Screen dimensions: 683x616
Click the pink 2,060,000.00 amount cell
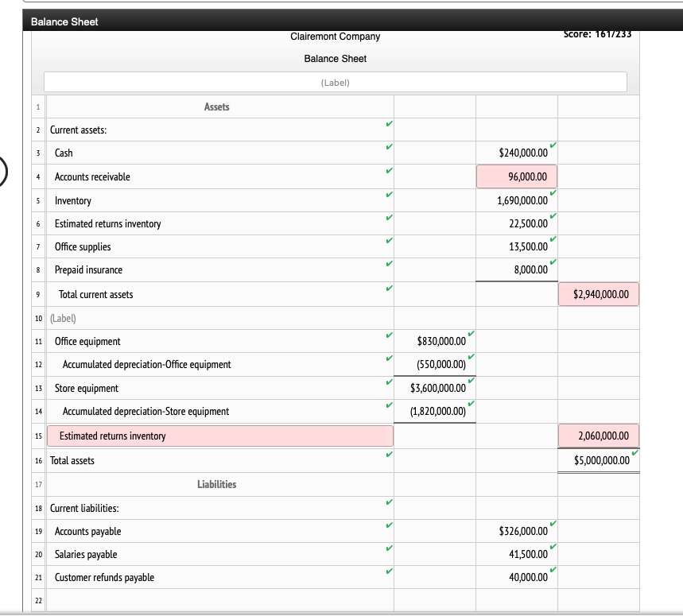coord(599,436)
